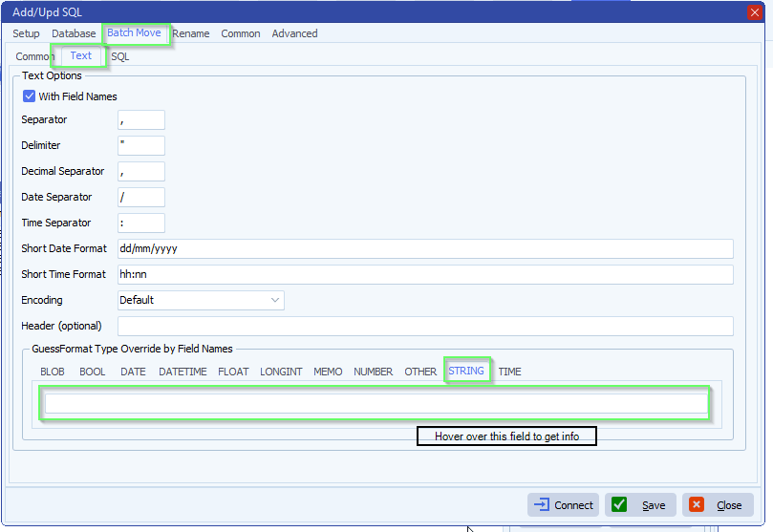
Task: Select the DATE type tab
Action: (x=133, y=372)
